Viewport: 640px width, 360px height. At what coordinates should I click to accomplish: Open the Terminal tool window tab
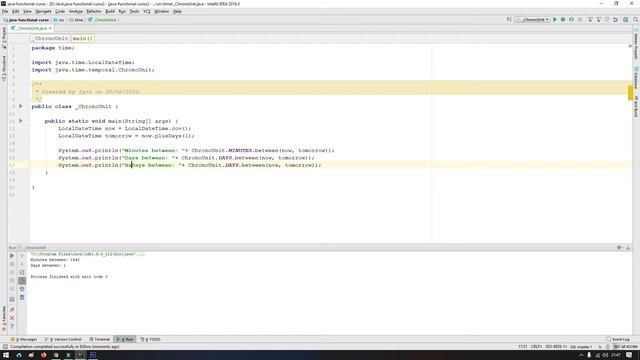point(100,339)
